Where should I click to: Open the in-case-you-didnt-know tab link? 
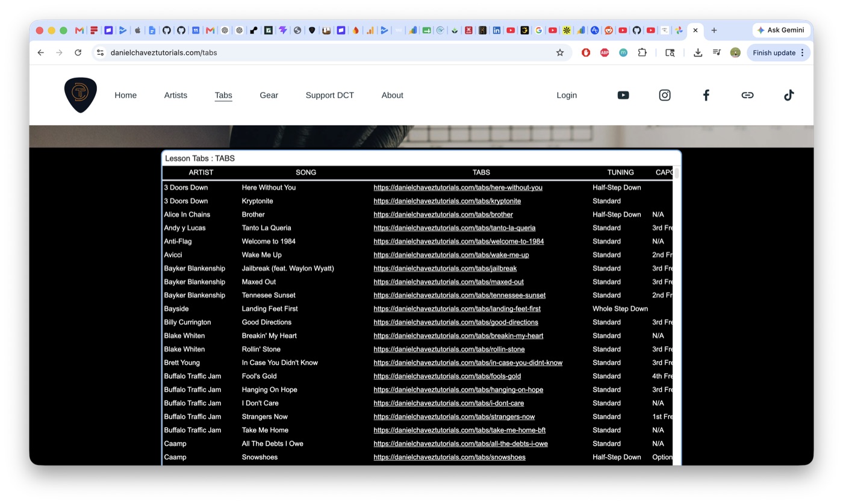click(468, 362)
